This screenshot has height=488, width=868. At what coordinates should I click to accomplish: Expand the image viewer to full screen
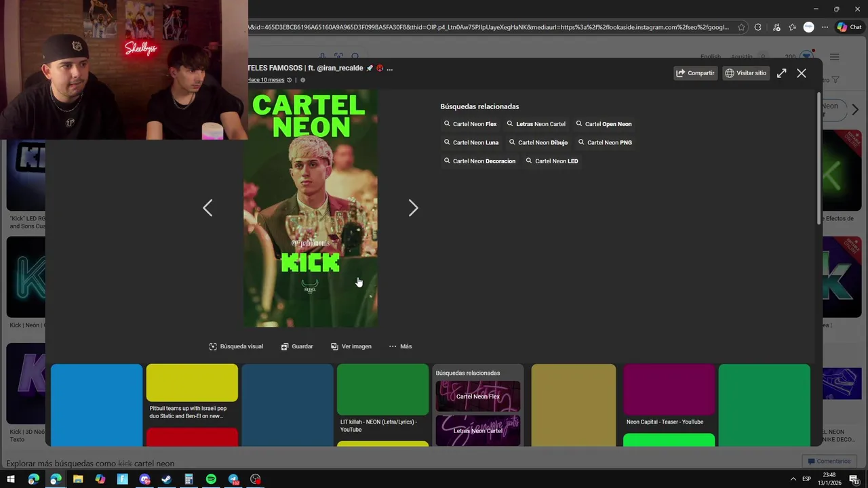(x=781, y=73)
